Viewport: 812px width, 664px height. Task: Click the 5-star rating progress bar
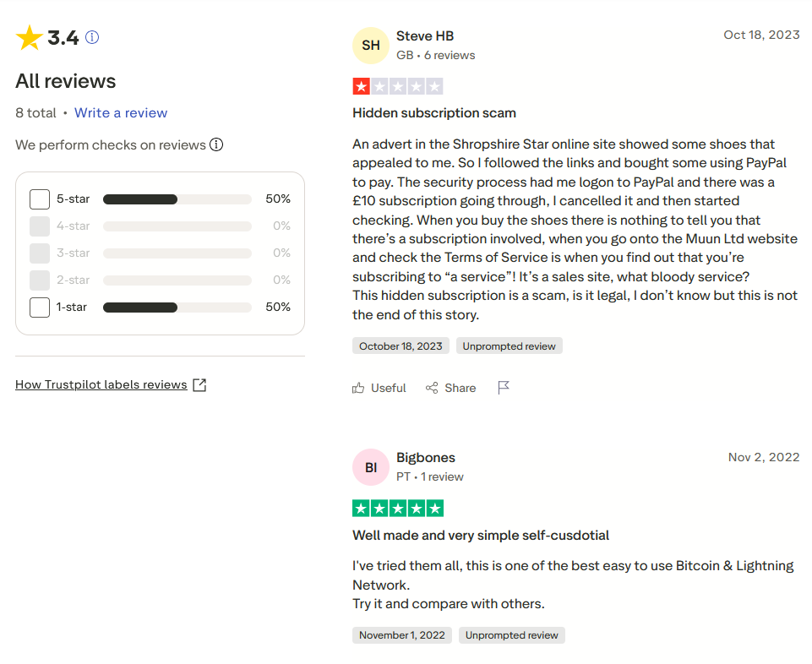click(177, 199)
